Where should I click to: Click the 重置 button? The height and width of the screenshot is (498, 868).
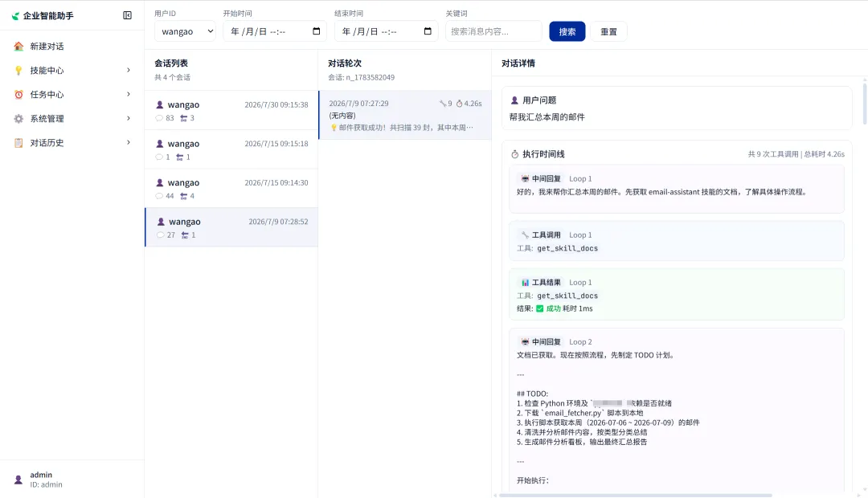[x=608, y=31]
